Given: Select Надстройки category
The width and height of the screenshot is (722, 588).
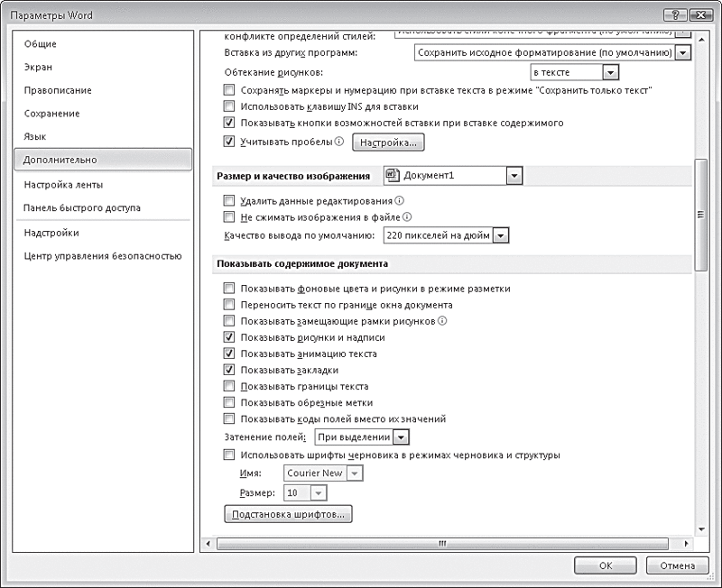Looking at the screenshot, I should pyautogui.click(x=51, y=233).
